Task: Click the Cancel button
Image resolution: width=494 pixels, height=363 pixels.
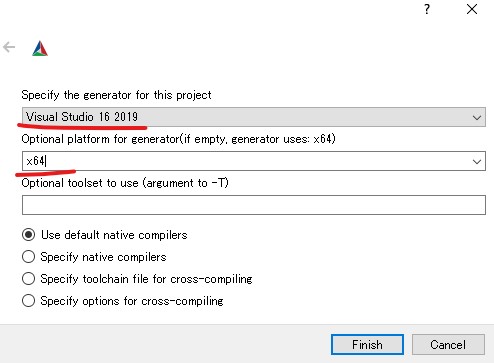Action: coord(448,345)
